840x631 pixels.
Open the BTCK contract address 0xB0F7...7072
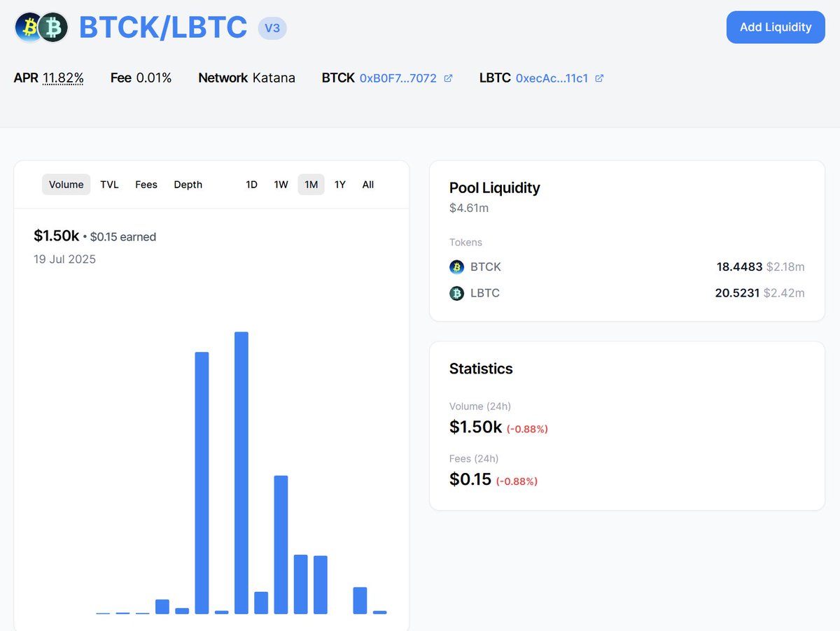398,78
